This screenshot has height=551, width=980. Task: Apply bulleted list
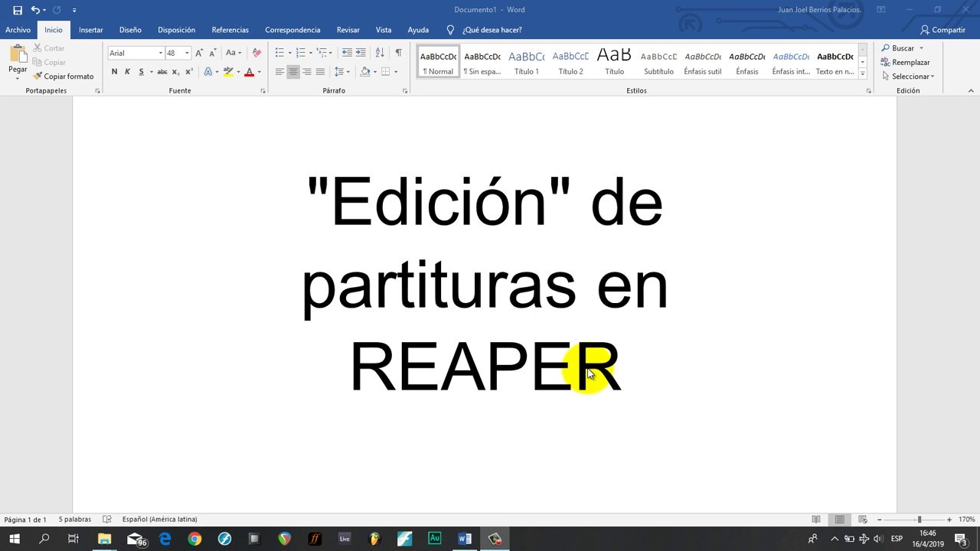pos(279,53)
